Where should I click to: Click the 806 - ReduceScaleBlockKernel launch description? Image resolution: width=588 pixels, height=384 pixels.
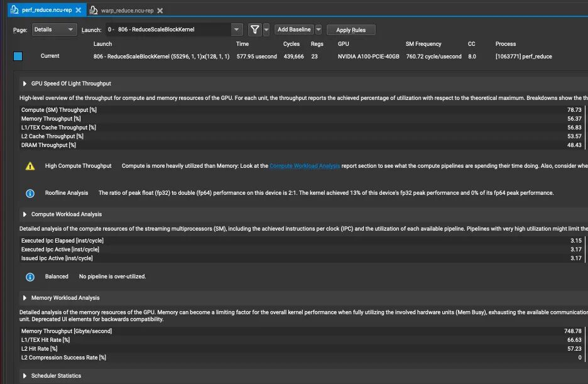coord(161,57)
